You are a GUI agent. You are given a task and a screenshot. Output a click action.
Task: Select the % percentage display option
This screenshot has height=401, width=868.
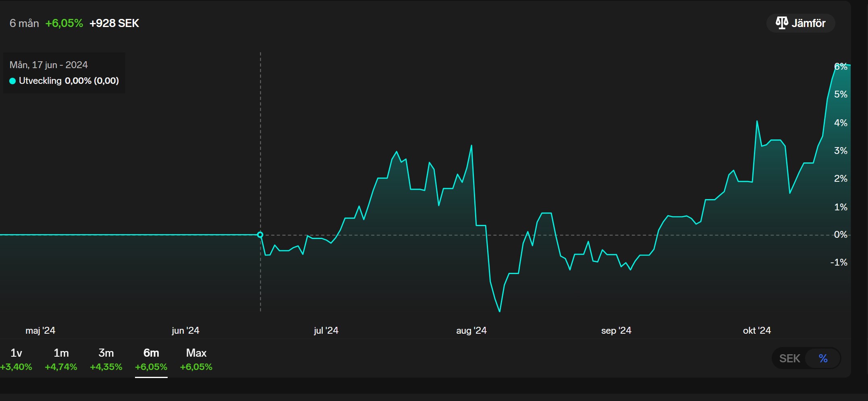point(823,358)
